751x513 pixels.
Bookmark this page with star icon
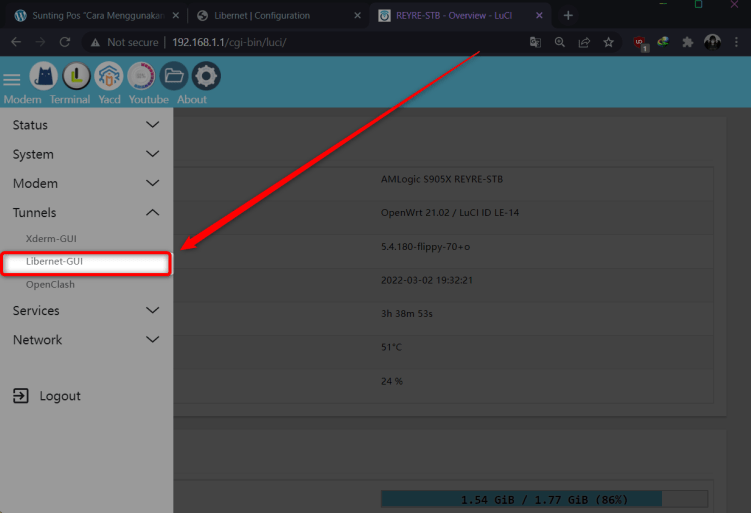point(608,42)
